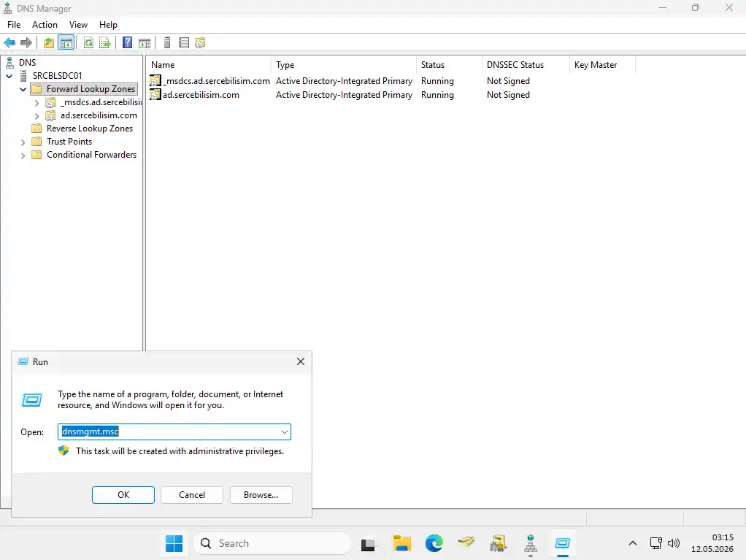
Task: Sort zones by the Name column header
Action: (209, 65)
